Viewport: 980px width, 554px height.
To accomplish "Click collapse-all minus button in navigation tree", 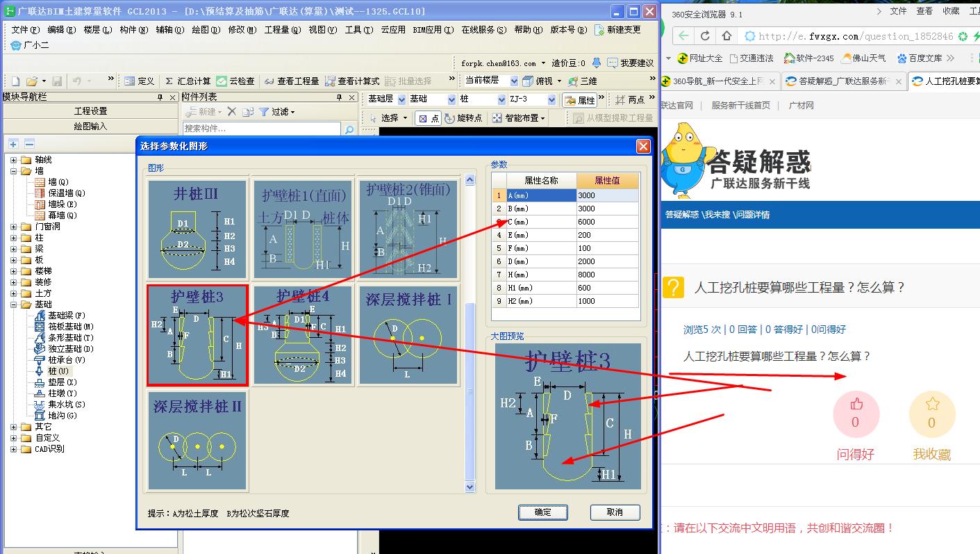I will click(x=29, y=144).
